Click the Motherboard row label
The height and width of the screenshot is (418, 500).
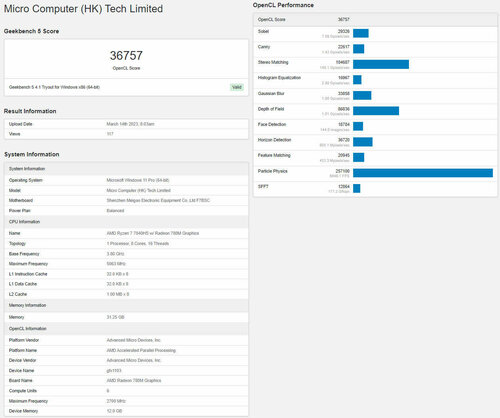tap(21, 200)
